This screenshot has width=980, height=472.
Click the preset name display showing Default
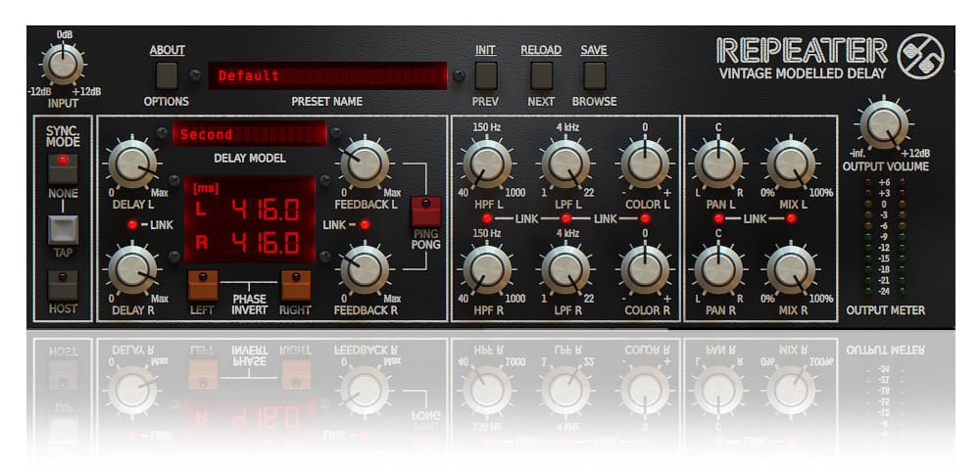(327, 75)
